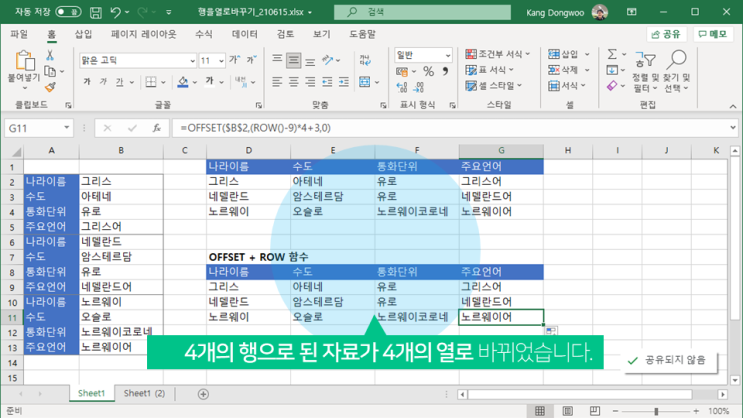Click the Top Align icon
The height and width of the screenshot is (418, 743).
click(x=277, y=60)
